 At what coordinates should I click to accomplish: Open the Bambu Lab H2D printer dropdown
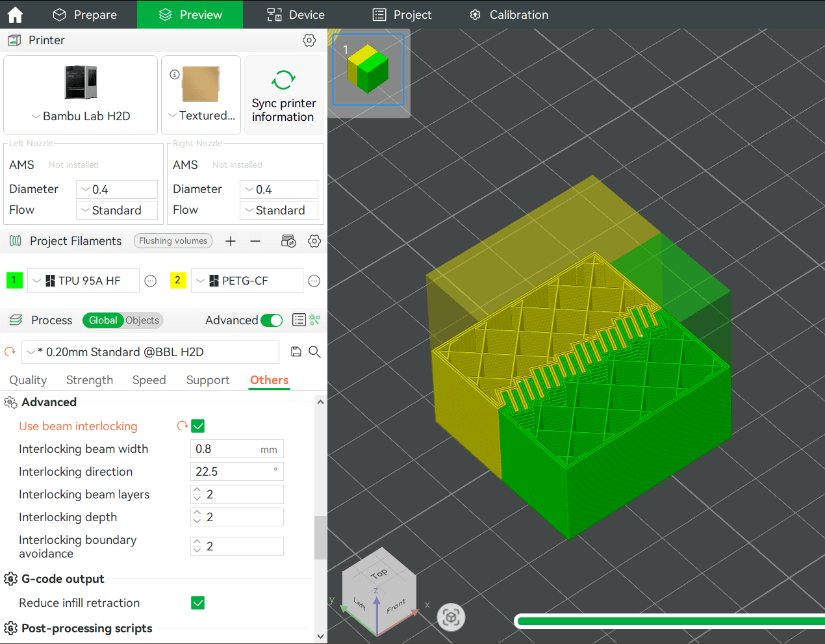pyautogui.click(x=81, y=116)
